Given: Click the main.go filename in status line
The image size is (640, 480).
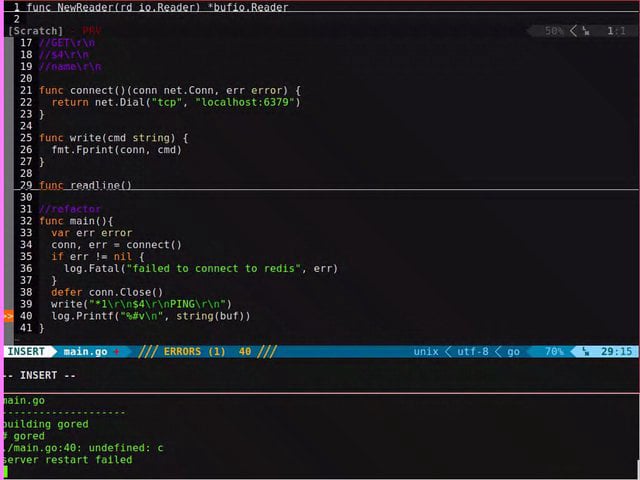Looking at the screenshot, I should (x=86, y=352).
